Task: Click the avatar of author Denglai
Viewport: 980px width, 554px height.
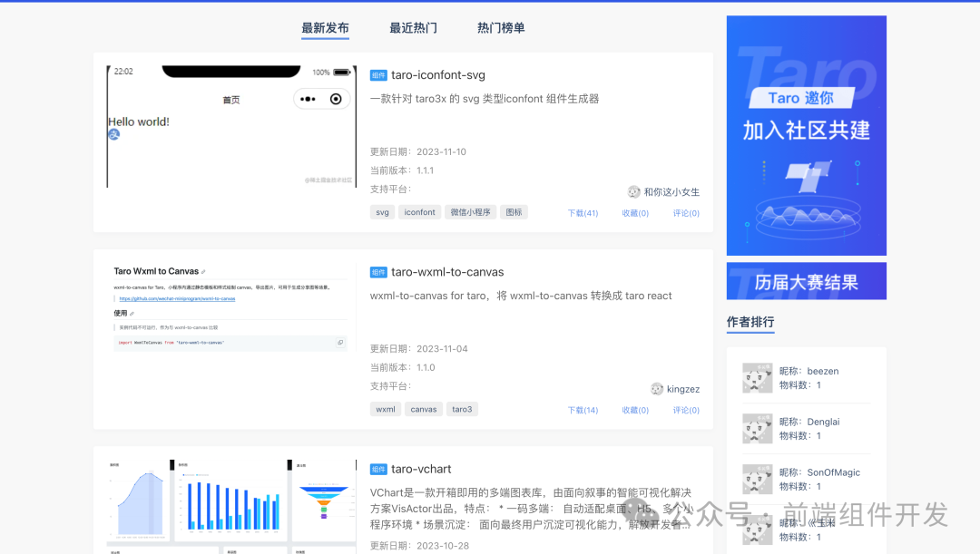Action: (x=757, y=429)
